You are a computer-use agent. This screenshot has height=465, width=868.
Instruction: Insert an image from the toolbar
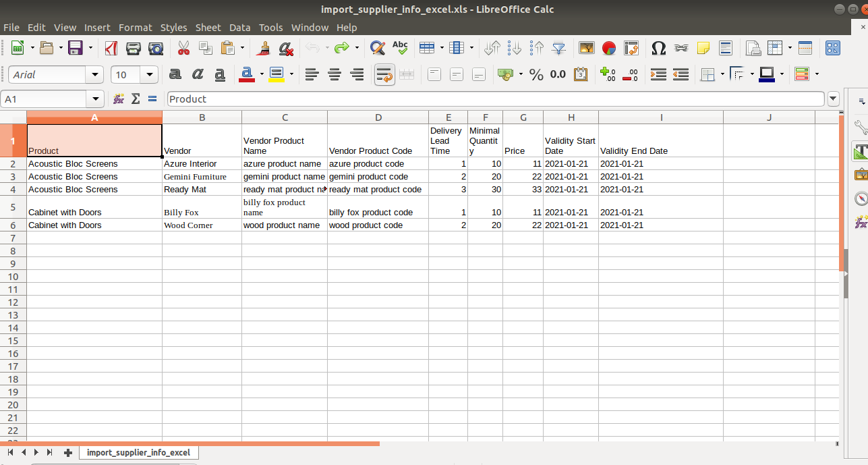click(587, 48)
